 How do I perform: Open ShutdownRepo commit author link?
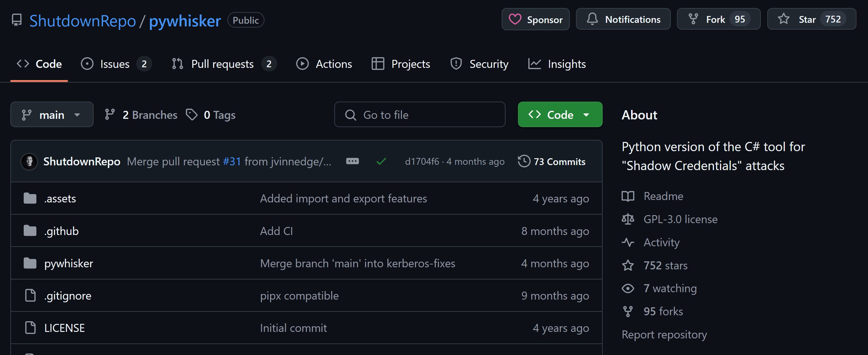(82, 161)
